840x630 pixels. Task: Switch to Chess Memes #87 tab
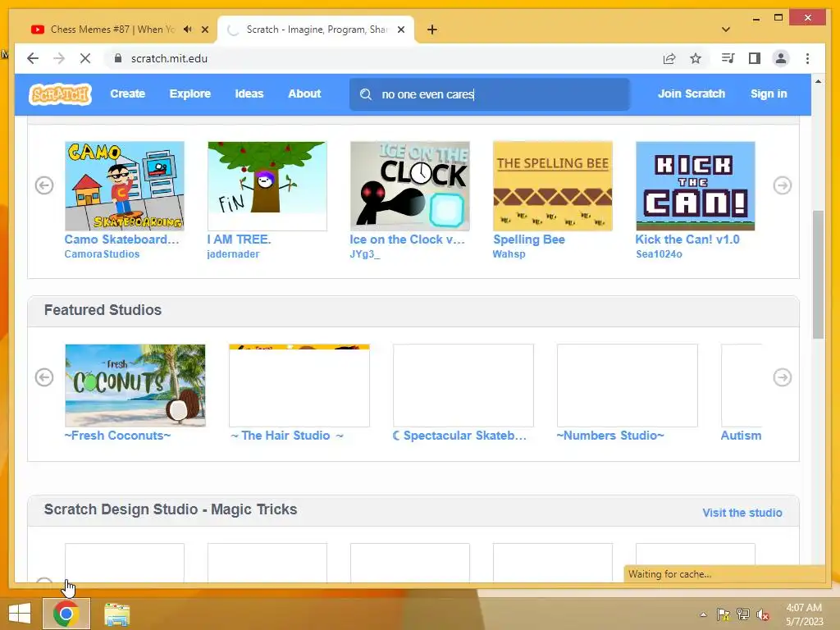[x=112, y=30]
